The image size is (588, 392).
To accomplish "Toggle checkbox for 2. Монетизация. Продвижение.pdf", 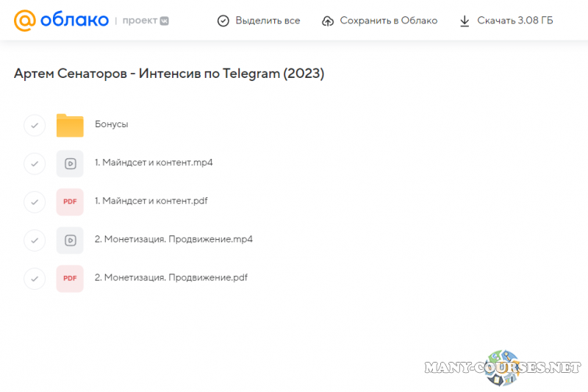I will [35, 278].
